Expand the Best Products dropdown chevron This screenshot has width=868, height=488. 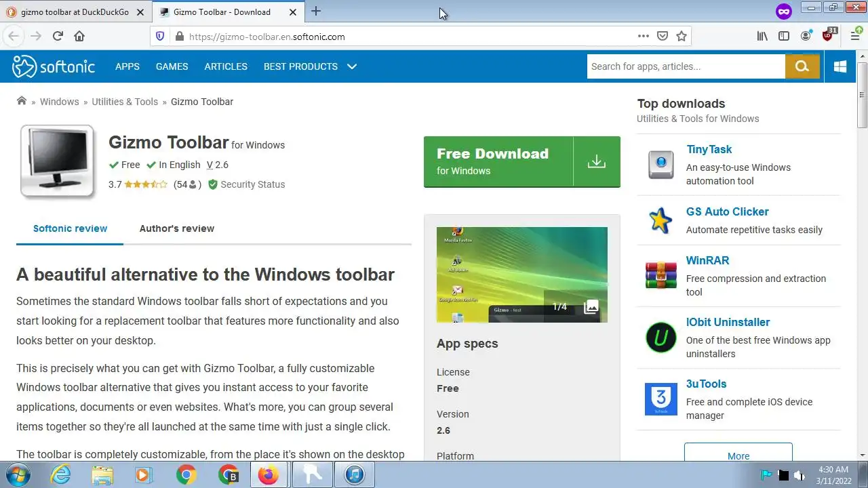coord(352,66)
